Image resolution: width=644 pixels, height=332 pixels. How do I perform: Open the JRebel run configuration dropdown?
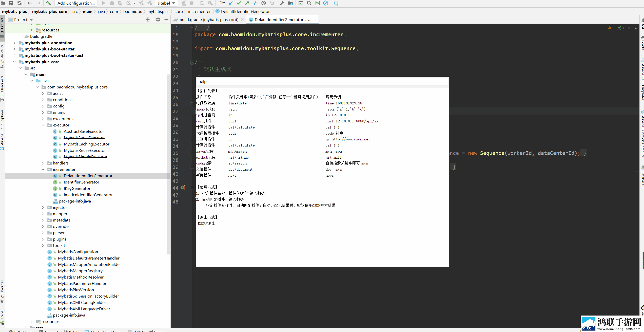pyautogui.click(x=166, y=3)
